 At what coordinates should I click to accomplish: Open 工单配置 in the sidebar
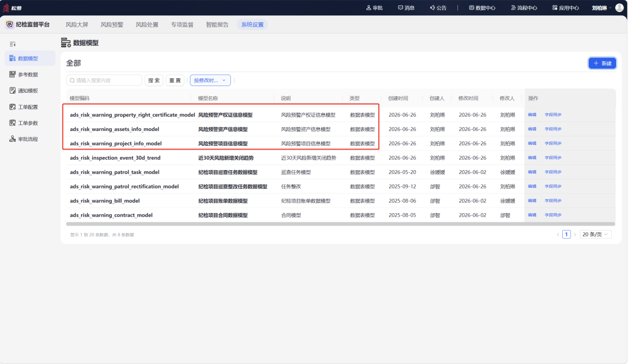30,107
